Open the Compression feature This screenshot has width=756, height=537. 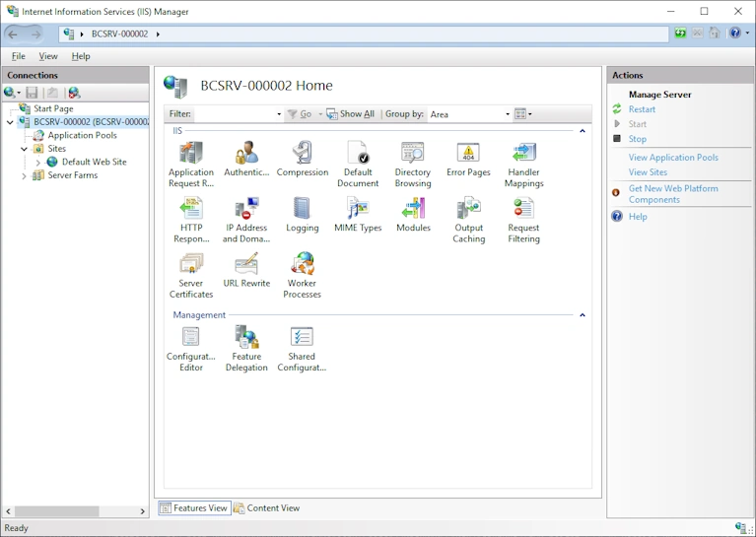point(303,159)
